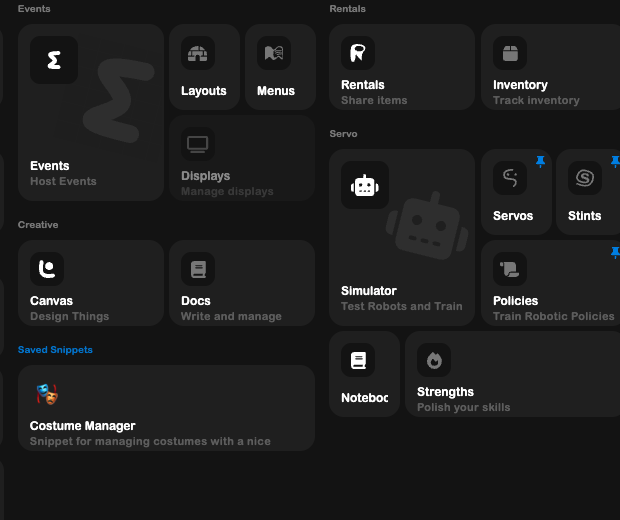This screenshot has width=620, height=520.
Task: Click the 'Share items' subtitle
Action: (x=374, y=100)
